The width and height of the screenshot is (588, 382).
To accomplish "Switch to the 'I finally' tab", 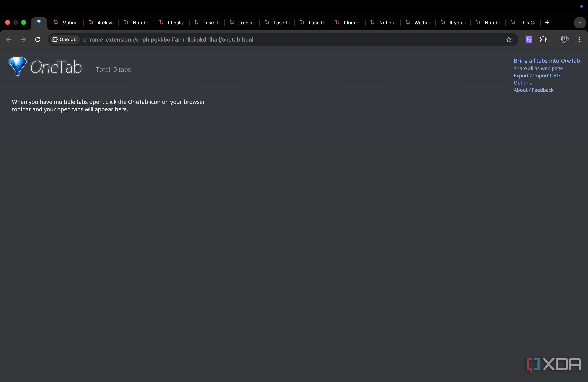I will pos(172,23).
